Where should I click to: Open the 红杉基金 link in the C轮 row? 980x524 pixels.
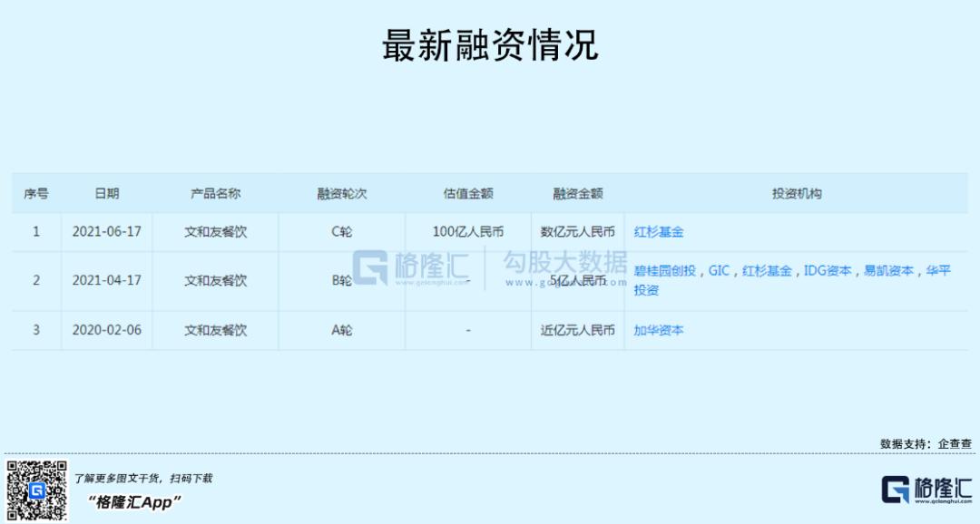tap(658, 232)
